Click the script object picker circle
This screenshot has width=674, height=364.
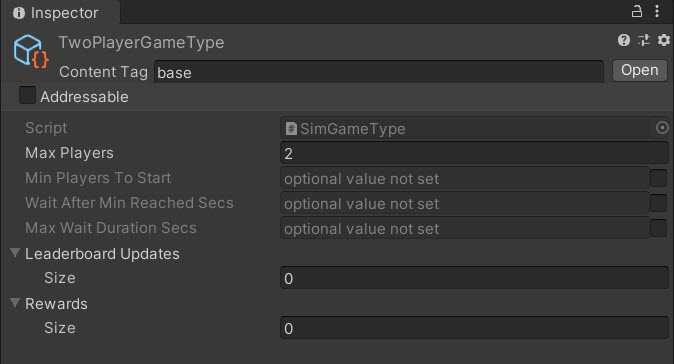pyautogui.click(x=662, y=128)
